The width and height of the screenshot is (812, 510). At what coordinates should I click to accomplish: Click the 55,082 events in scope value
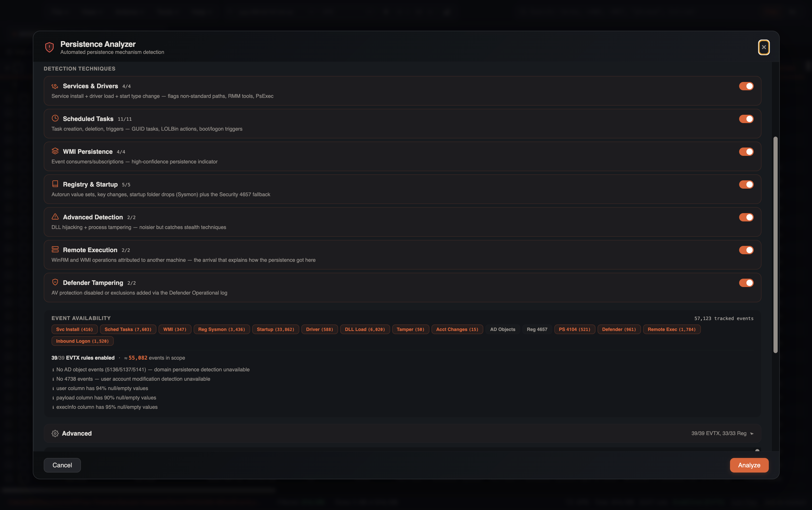[138, 358]
